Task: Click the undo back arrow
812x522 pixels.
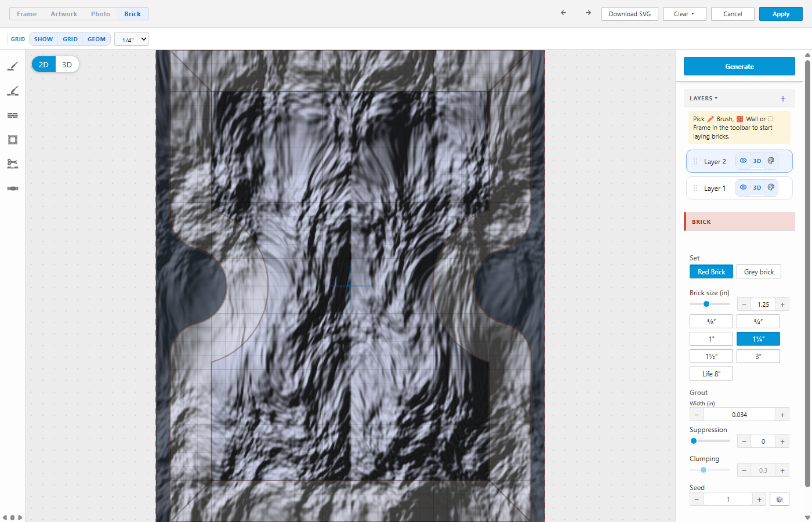Action: pos(563,13)
